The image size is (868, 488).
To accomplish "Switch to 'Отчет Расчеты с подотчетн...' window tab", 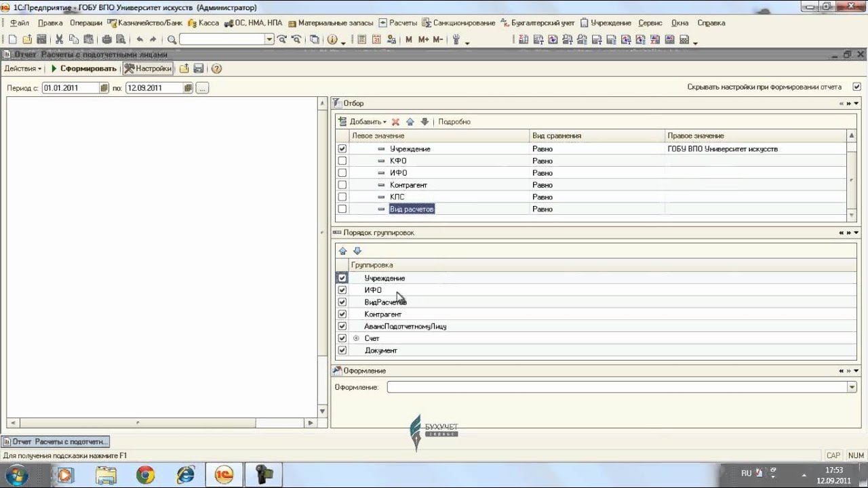I will (x=56, y=441).
